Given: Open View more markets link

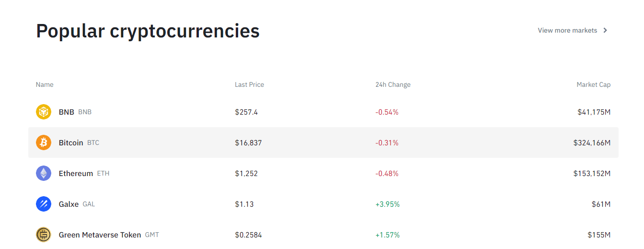Looking at the screenshot, I should pyautogui.click(x=567, y=30).
